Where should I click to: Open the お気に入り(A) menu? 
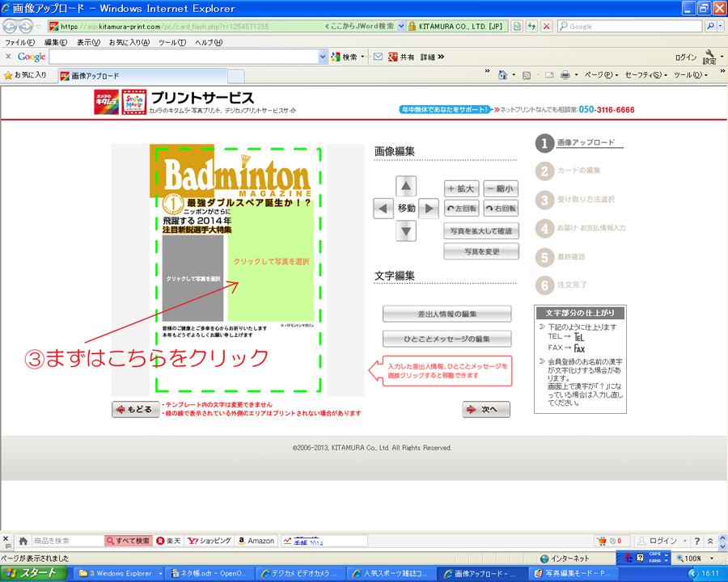[129, 42]
